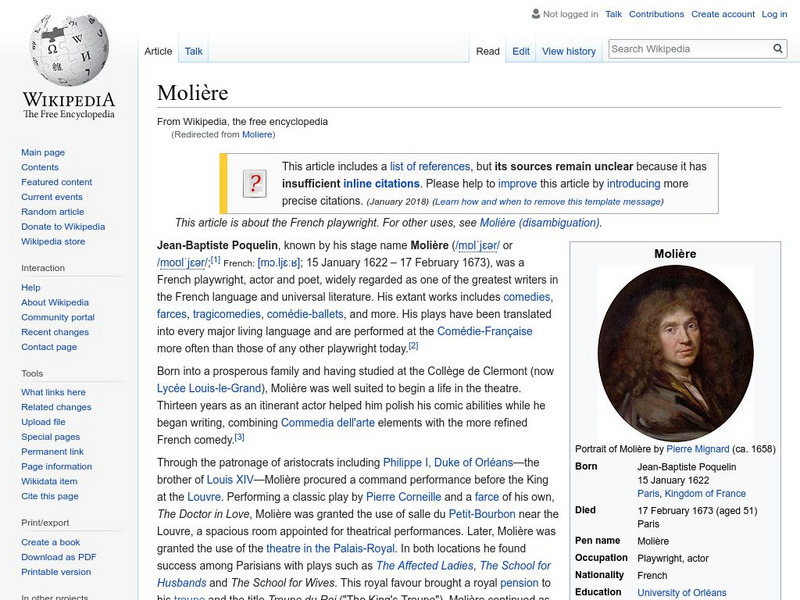Open Lycée Louis-le-Grand link

point(209,388)
